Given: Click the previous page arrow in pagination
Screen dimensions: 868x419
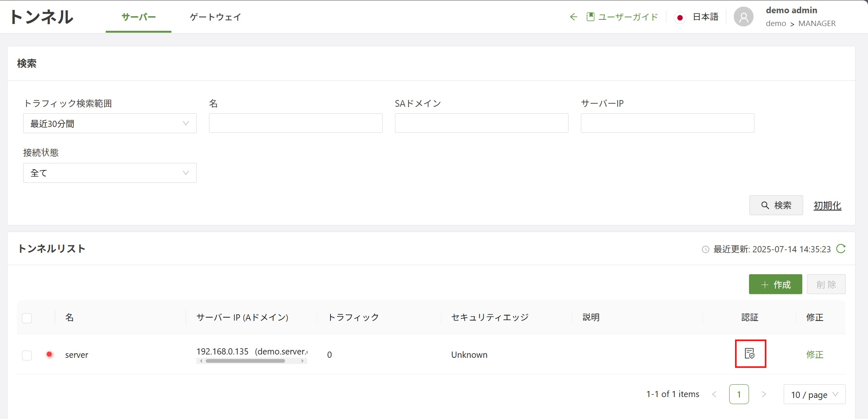Looking at the screenshot, I should tap(714, 394).
